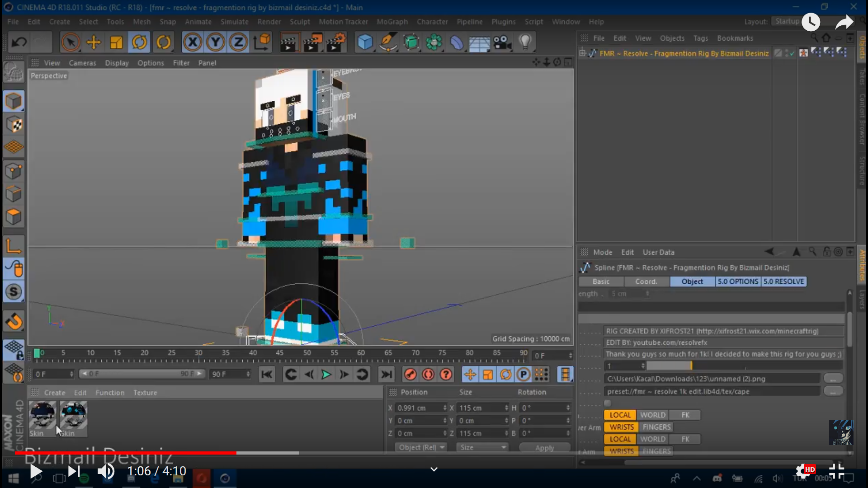Click timeline frame marker 45
This screenshot has width=868, height=488.
279,353
